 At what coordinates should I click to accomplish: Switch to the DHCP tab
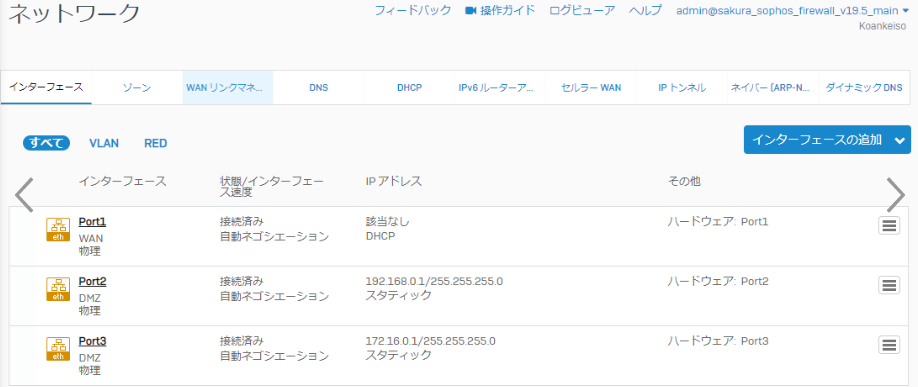pos(410,88)
